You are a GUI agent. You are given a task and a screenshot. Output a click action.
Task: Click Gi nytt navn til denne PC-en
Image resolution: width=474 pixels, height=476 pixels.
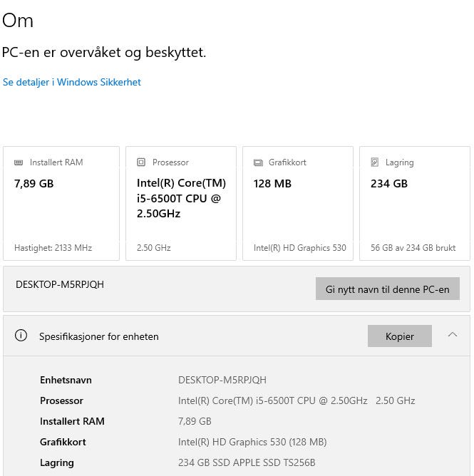[x=387, y=289]
